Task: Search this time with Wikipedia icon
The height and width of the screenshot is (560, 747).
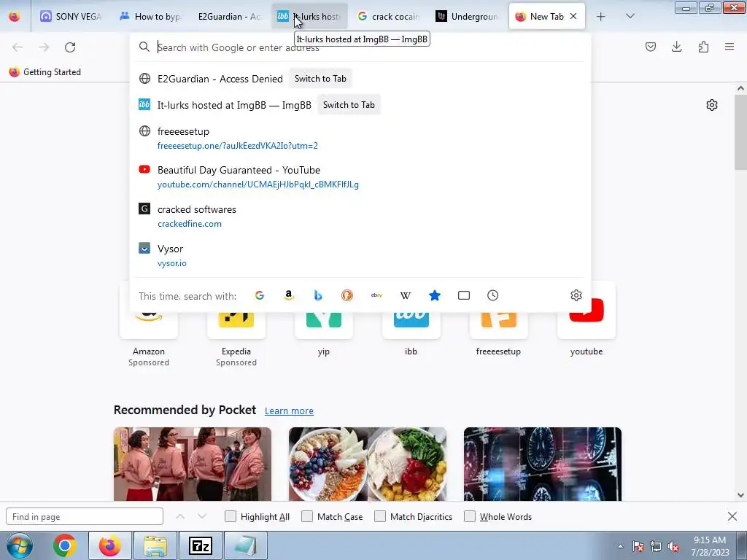Action: pos(406,296)
